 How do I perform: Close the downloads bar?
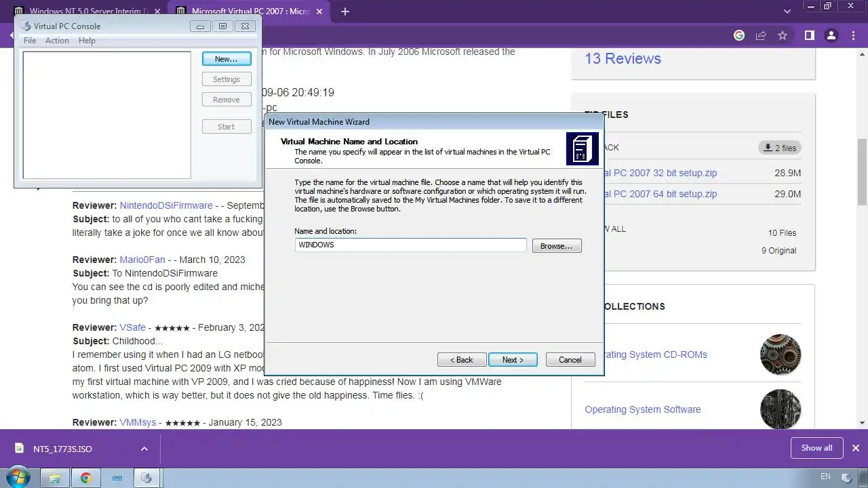pos(856,448)
